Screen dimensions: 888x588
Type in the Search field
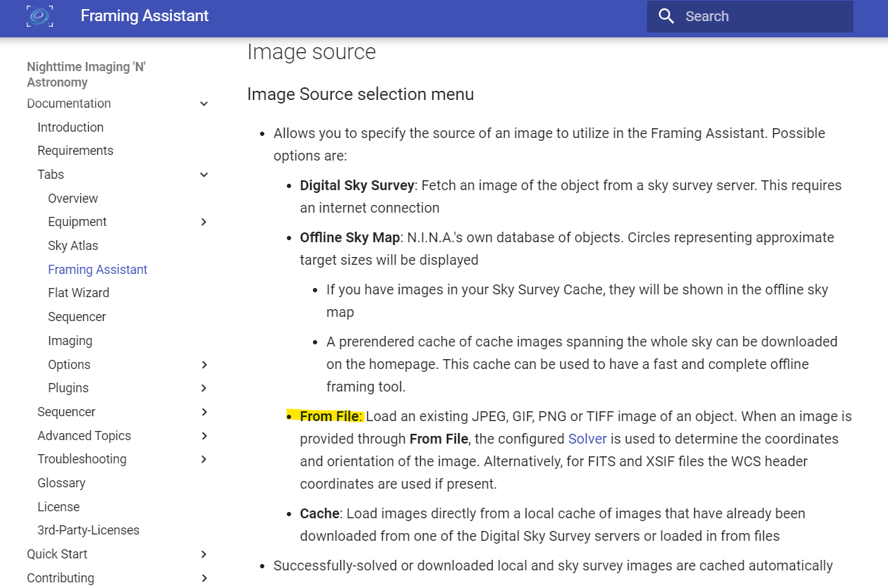pos(761,16)
